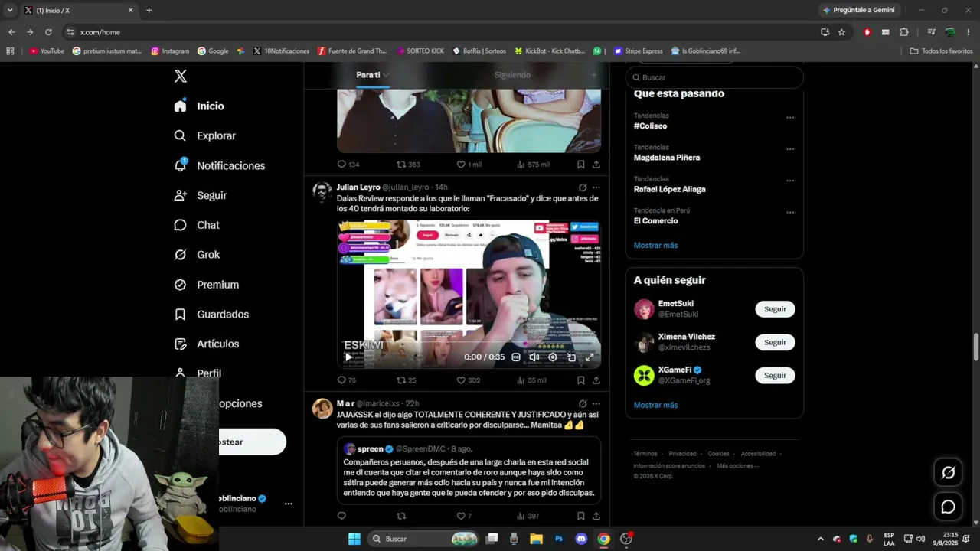Screen dimensions: 980x551
Task: Like Julian Leyro's post
Action: tap(461, 380)
